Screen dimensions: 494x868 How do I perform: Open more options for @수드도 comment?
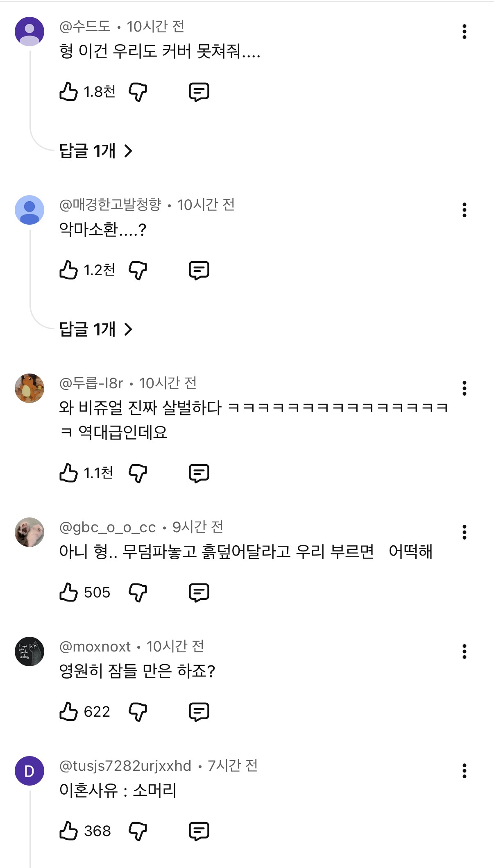(x=464, y=32)
